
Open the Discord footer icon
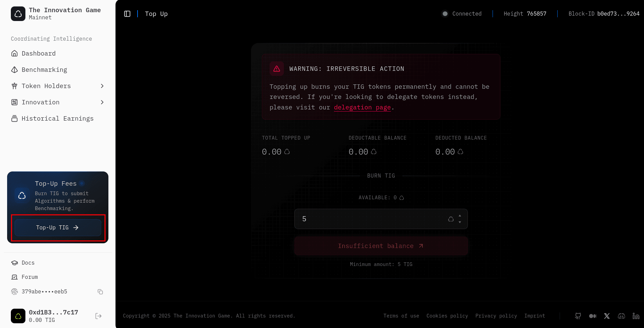621,316
